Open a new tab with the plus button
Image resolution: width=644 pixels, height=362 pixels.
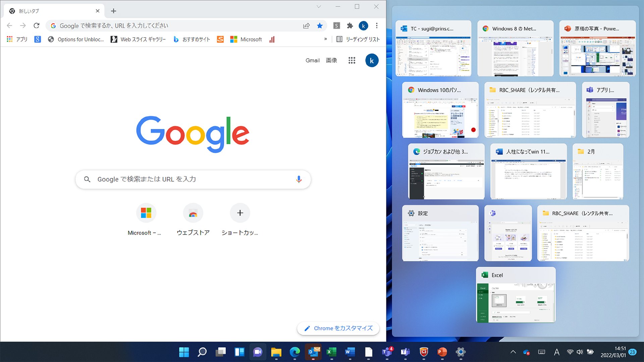point(114,11)
